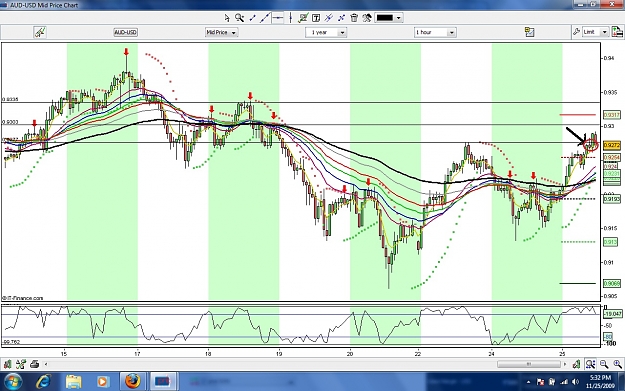Click the 0.9193 price level label

tap(612, 199)
